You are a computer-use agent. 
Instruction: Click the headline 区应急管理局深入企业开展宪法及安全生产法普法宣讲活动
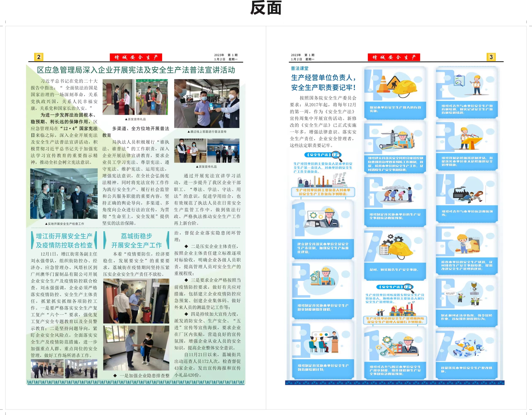(136, 70)
